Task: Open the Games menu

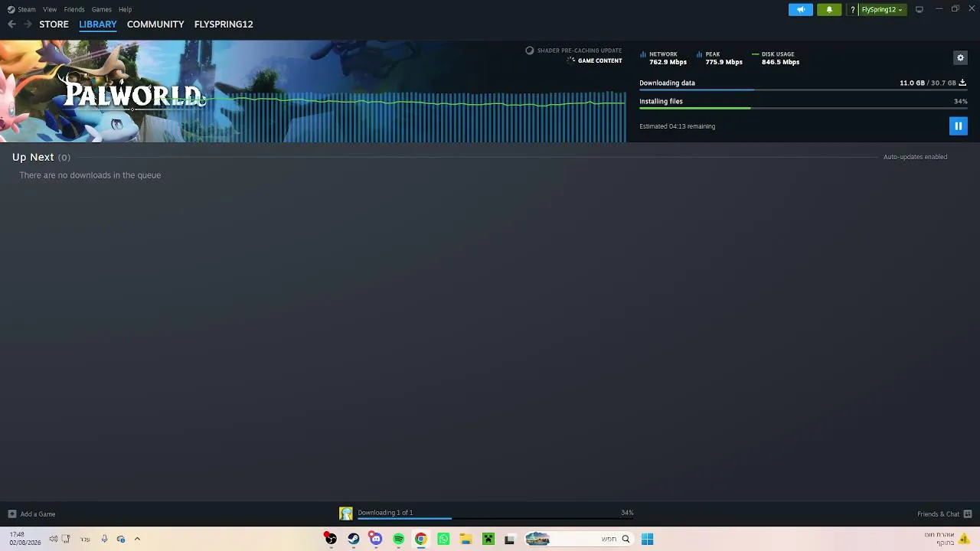Action: pyautogui.click(x=101, y=9)
